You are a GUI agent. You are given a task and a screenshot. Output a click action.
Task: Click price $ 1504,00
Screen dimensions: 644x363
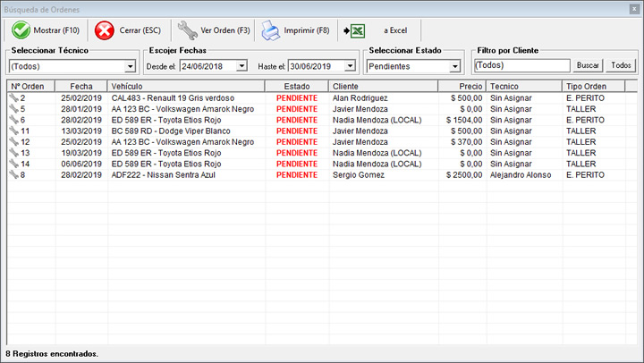click(x=464, y=120)
